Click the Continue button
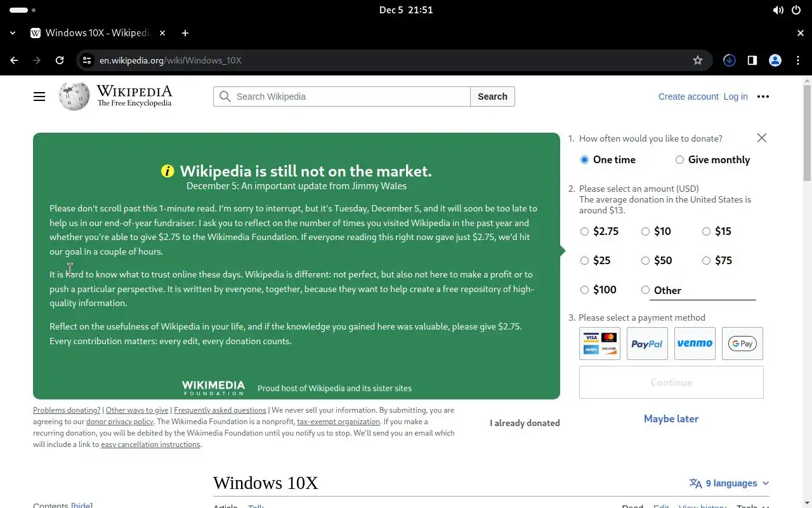This screenshot has height=508, width=812. click(x=671, y=382)
